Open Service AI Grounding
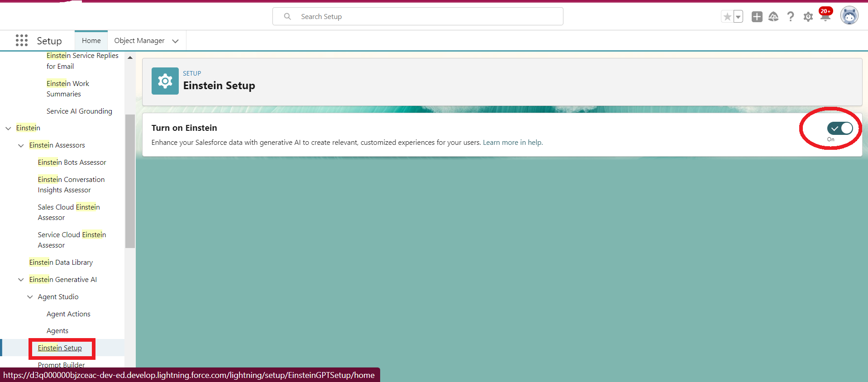Image resolution: width=868 pixels, height=382 pixels. [x=79, y=111]
